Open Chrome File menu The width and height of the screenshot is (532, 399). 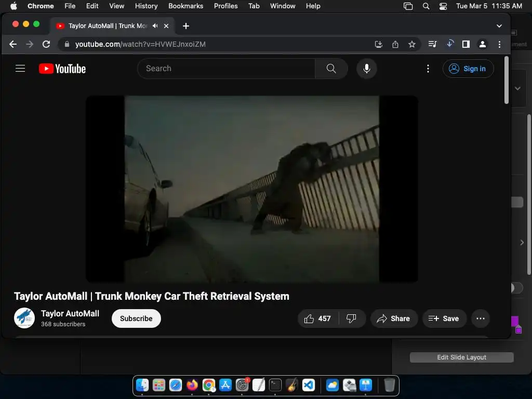[x=70, y=6]
